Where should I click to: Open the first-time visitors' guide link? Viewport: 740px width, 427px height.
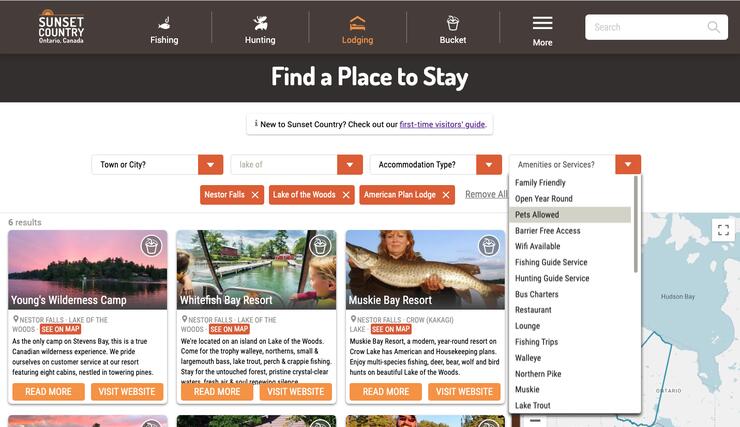tap(442, 124)
